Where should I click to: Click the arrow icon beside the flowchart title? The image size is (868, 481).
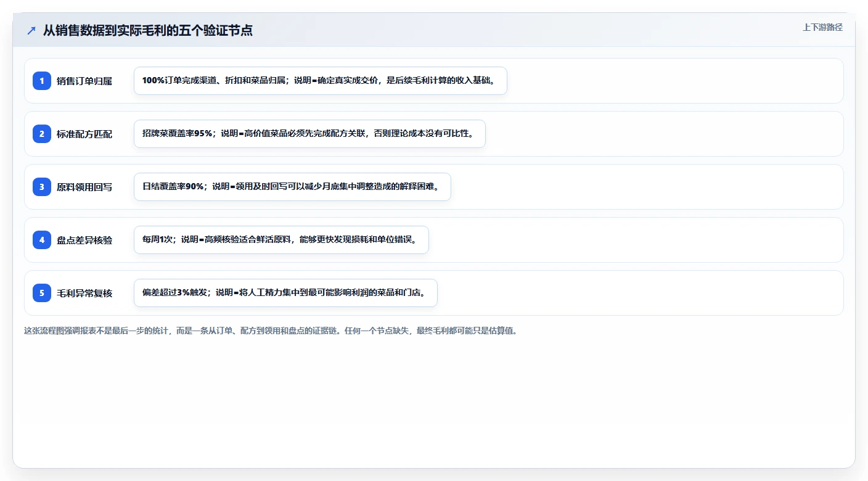click(x=31, y=30)
